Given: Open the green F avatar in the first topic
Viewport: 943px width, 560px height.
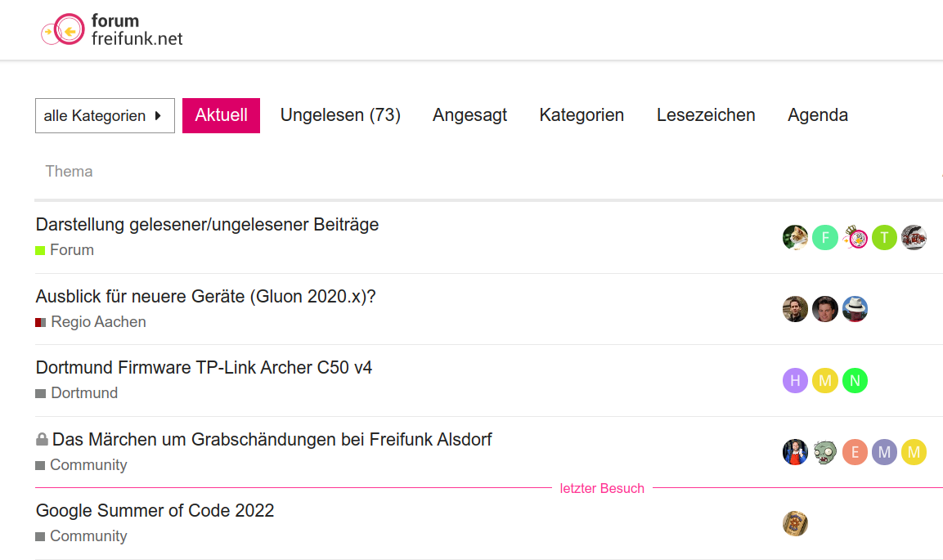Looking at the screenshot, I should (825, 238).
